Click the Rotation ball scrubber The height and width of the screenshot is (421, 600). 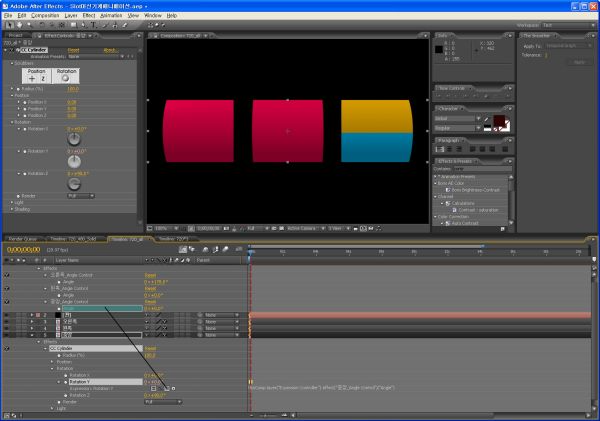65,78
